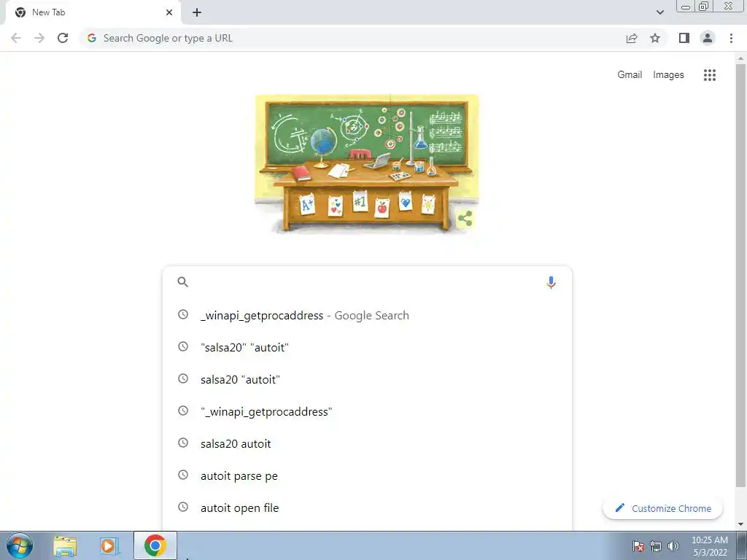Open the Google doodle classroom image

pos(367,164)
